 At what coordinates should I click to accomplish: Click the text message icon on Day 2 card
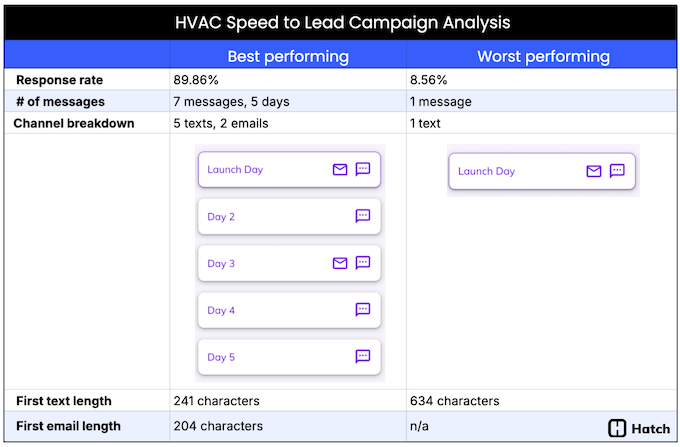pyautogui.click(x=363, y=216)
